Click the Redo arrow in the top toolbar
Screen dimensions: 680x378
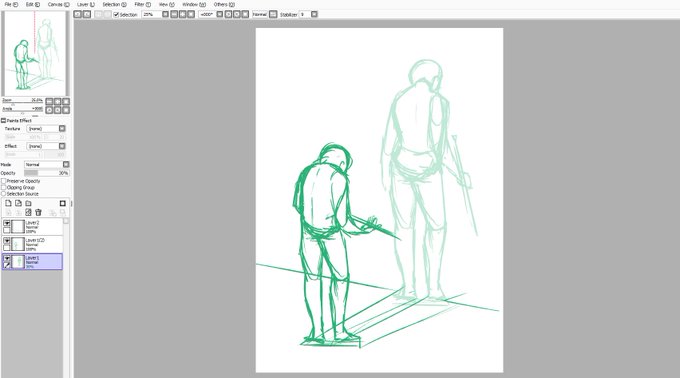tap(87, 14)
